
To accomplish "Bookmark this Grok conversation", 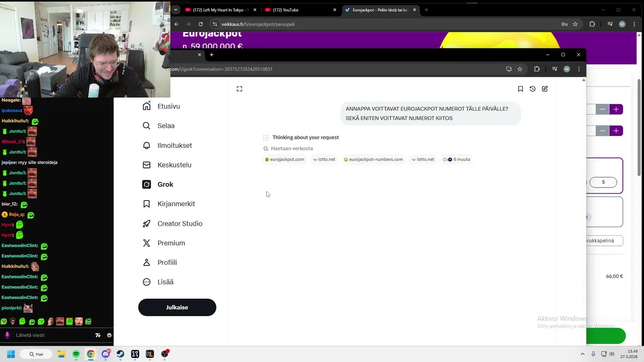I will coord(520,89).
